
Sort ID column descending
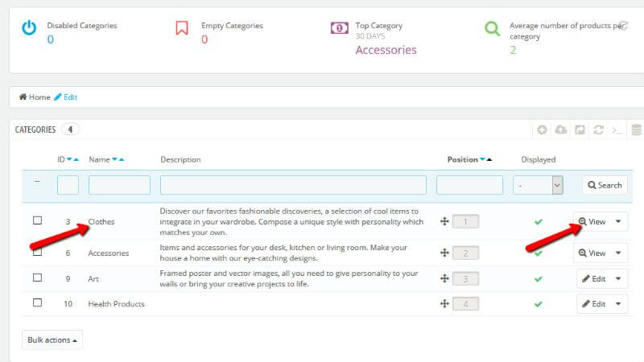(69, 159)
